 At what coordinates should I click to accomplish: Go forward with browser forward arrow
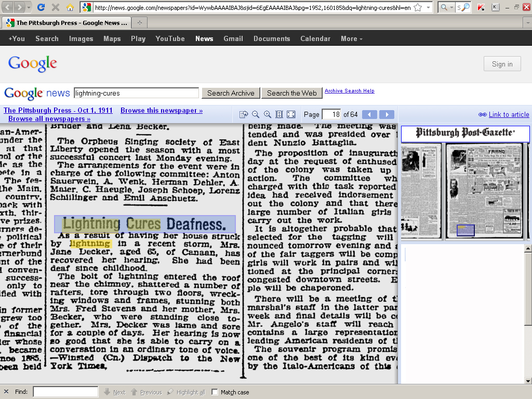[x=19, y=7]
